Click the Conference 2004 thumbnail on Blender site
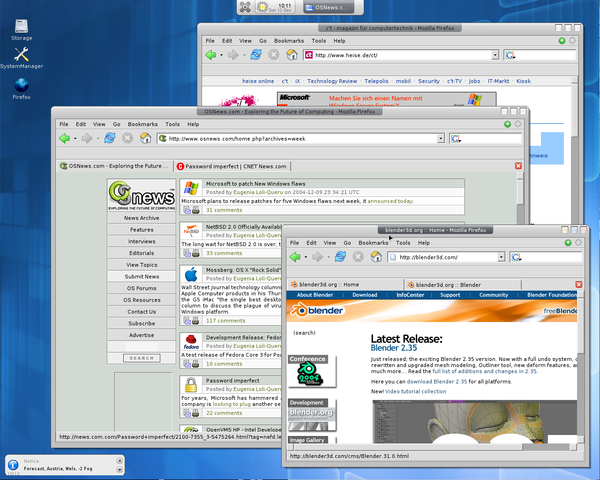The width and height of the screenshot is (600, 480). tap(312, 372)
